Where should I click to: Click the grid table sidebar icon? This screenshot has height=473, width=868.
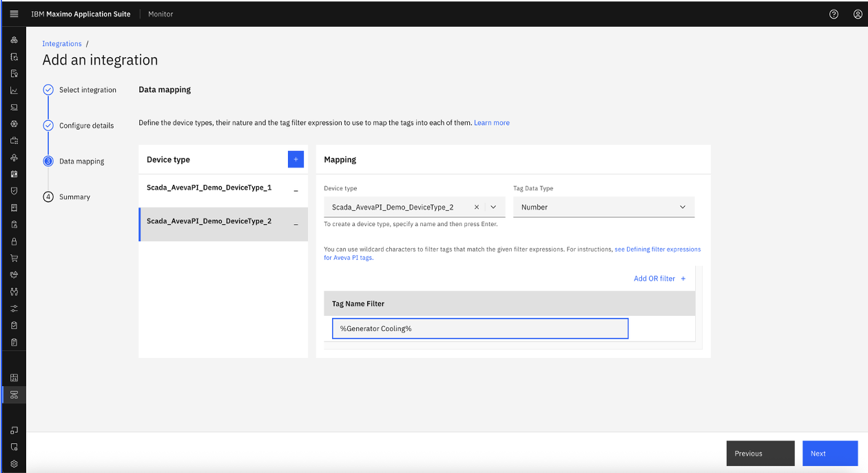(x=14, y=378)
